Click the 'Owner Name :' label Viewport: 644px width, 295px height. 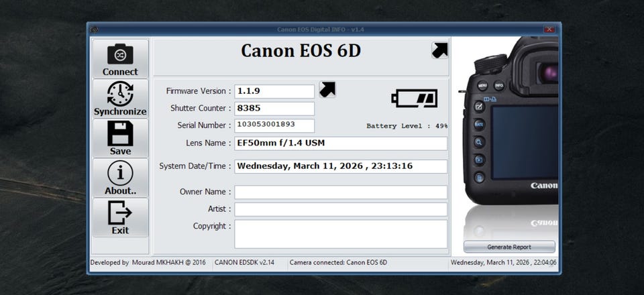coord(205,192)
